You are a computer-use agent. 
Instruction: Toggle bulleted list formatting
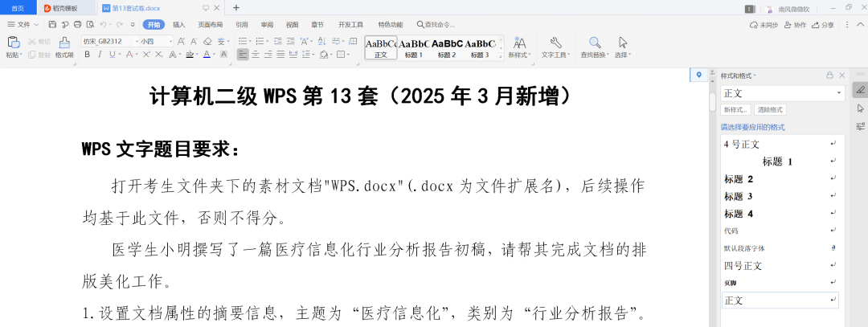pyautogui.click(x=242, y=42)
